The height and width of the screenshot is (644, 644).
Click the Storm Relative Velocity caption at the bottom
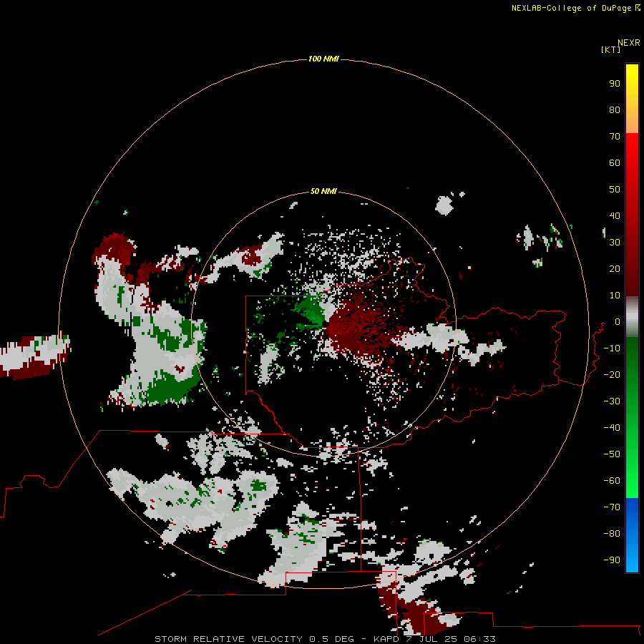(325, 639)
